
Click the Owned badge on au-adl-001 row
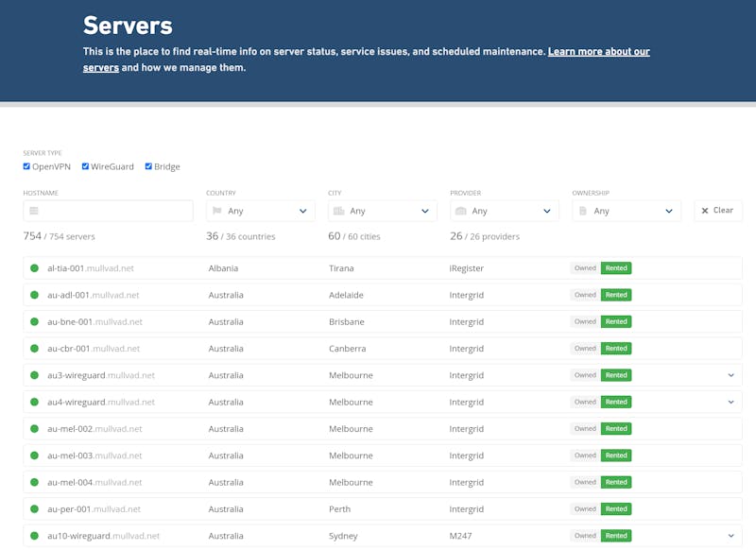585,295
